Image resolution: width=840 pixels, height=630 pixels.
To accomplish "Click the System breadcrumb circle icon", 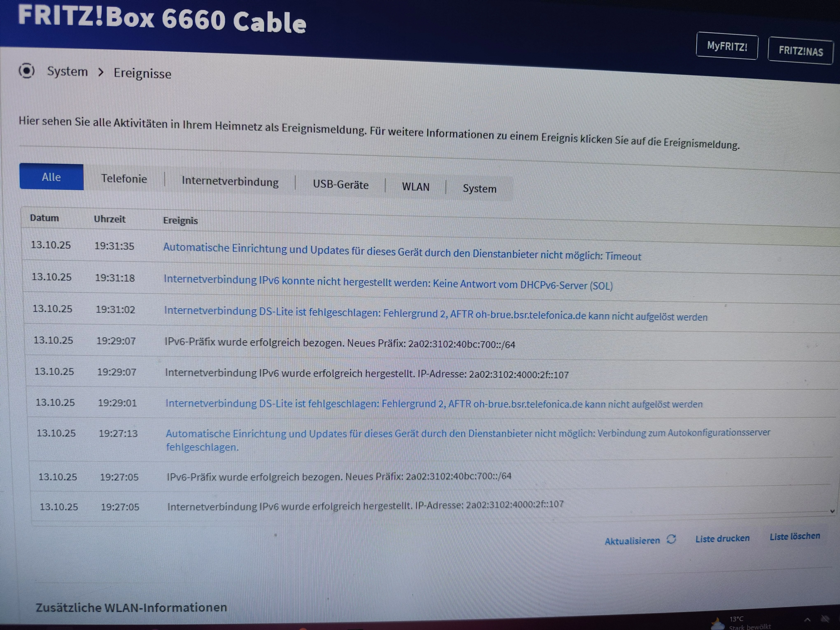I will tap(27, 71).
